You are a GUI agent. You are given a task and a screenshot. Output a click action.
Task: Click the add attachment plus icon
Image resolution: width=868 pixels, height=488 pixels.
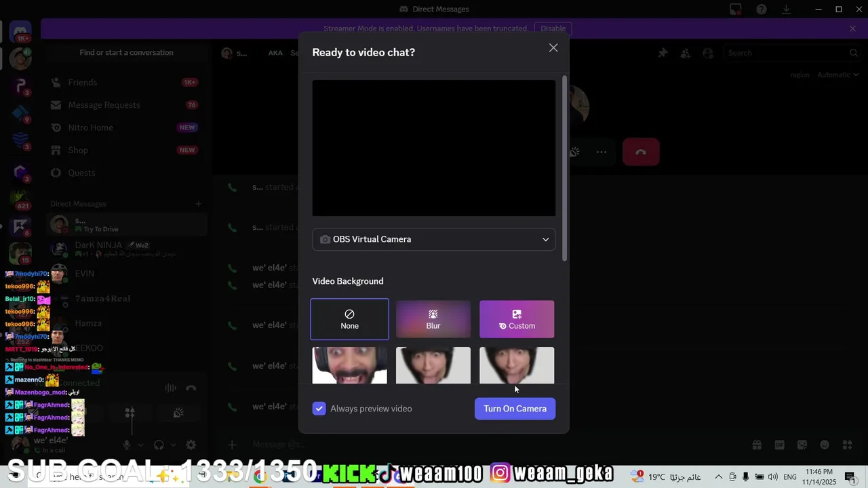232,445
